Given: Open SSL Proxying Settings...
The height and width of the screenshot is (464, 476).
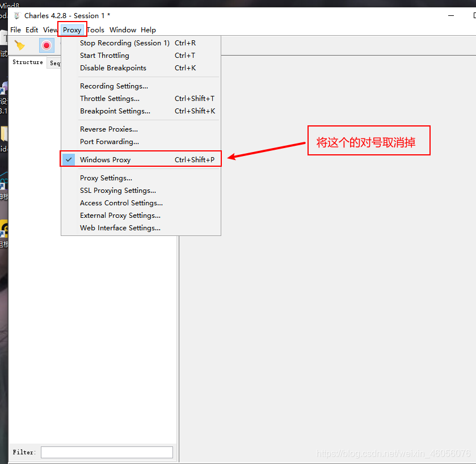Looking at the screenshot, I should (x=141, y=191).
